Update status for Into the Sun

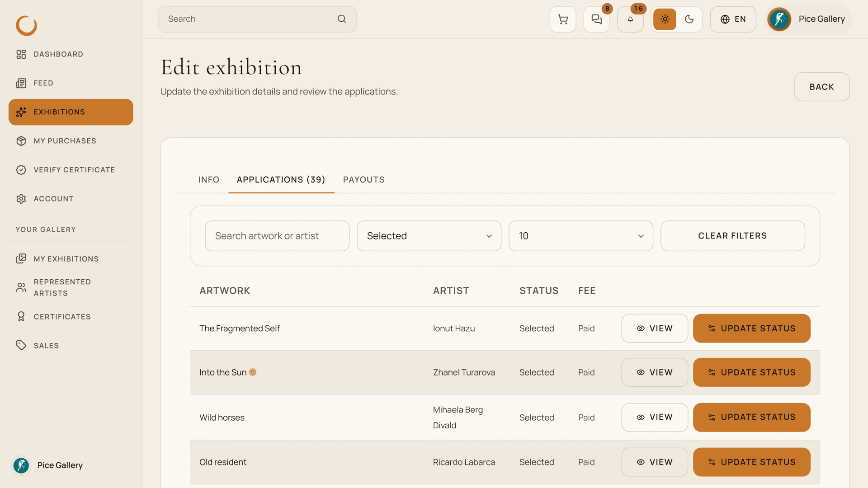coord(751,372)
